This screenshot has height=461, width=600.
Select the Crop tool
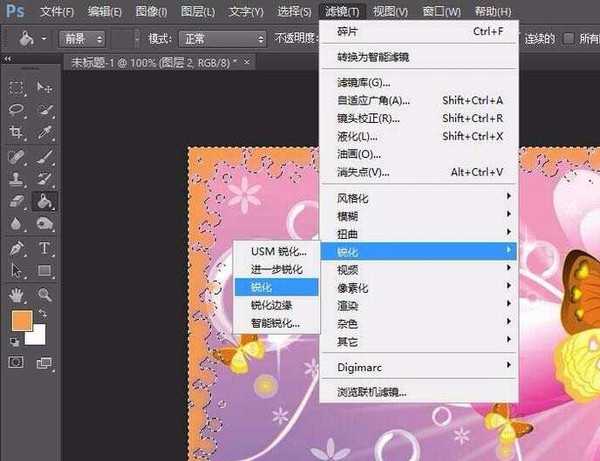click(x=16, y=132)
